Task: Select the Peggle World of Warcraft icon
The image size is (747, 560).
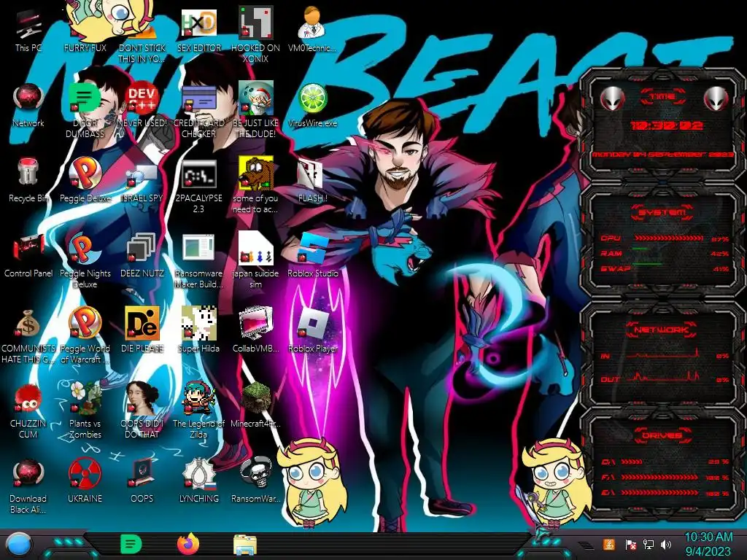Action: point(85,336)
